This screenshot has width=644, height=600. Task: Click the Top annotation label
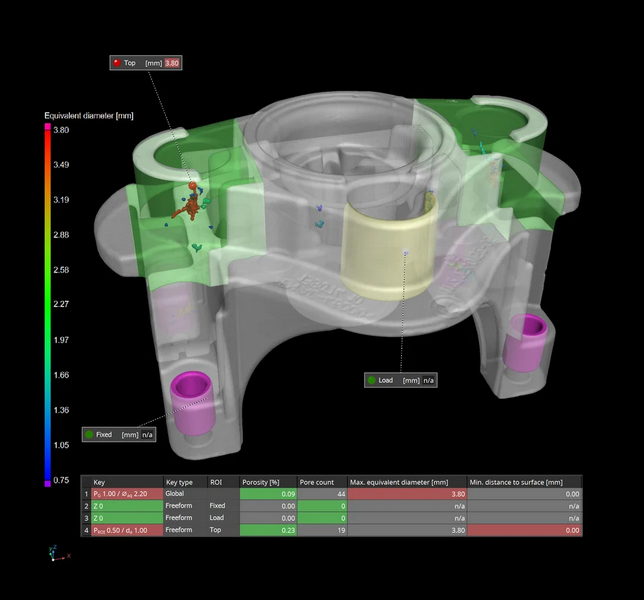click(147, 63)
